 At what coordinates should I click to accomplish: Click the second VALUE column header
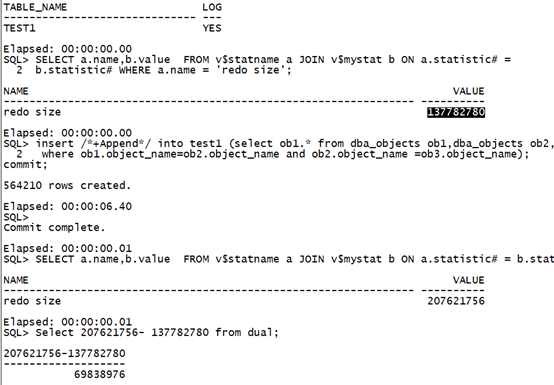[468, 280]
